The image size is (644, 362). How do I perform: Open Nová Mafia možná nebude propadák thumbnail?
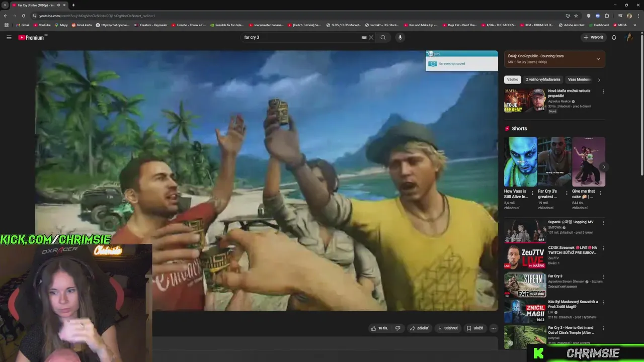(x=525, y=101)
